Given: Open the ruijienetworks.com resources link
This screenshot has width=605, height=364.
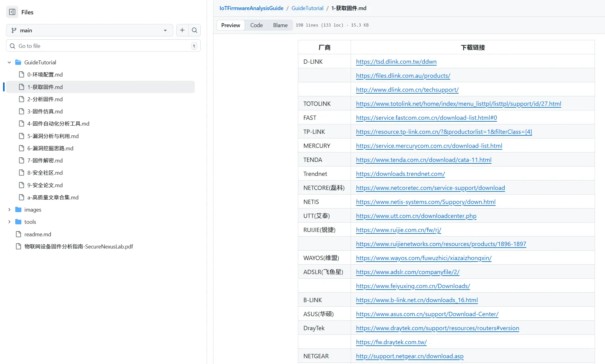Looking at the screenshot, I should pos(441,244).
